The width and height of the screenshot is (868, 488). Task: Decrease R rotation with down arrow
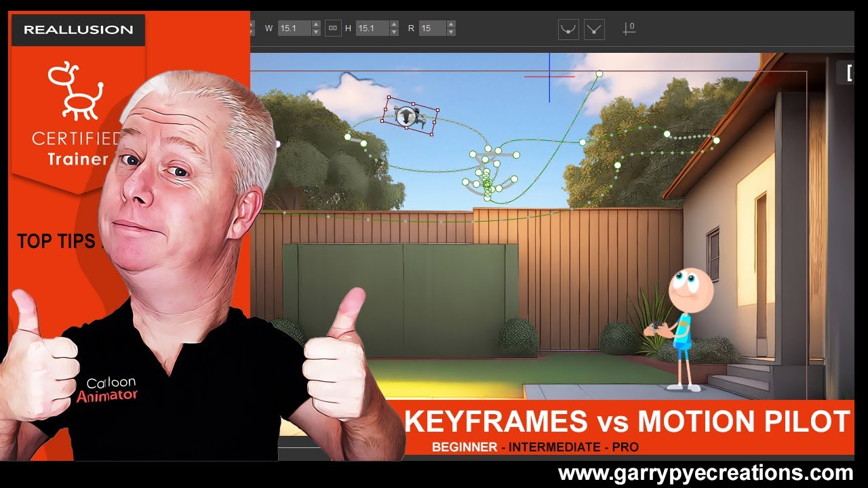tap(451, 33)
